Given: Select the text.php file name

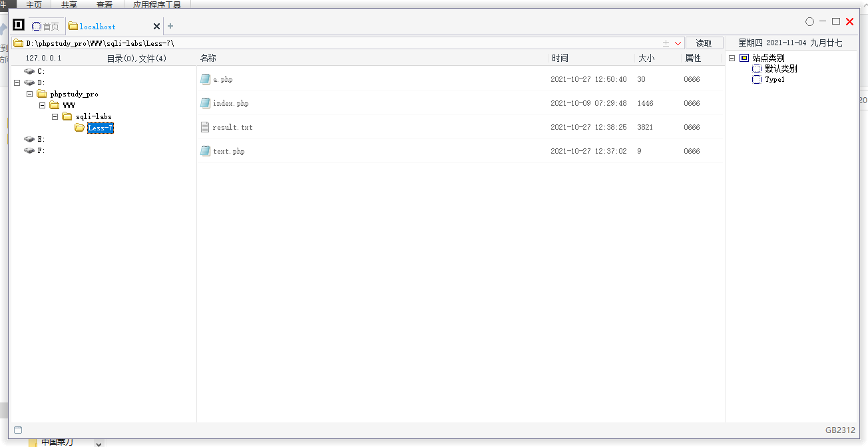Looking at the screenshot, I should coord(229,151).
